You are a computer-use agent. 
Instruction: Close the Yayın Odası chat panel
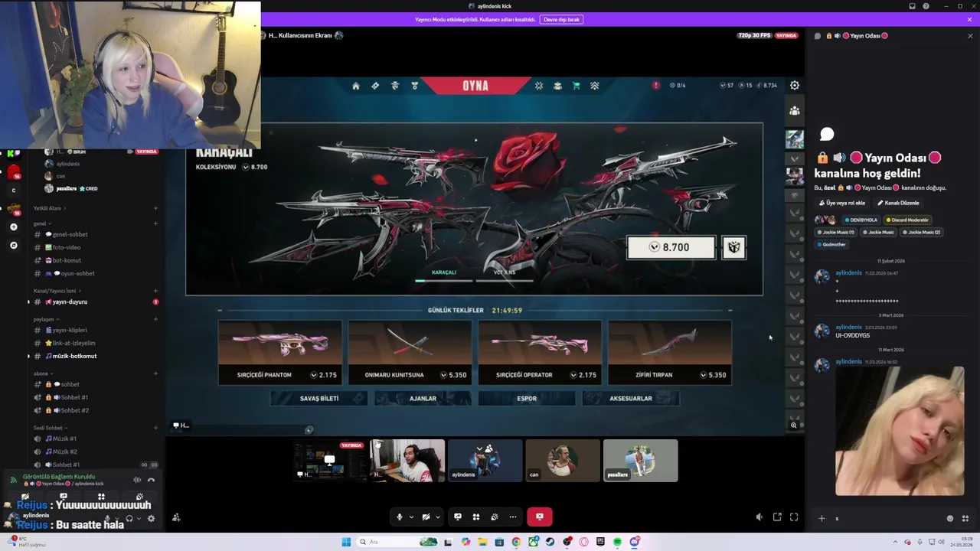pos(970,36)
